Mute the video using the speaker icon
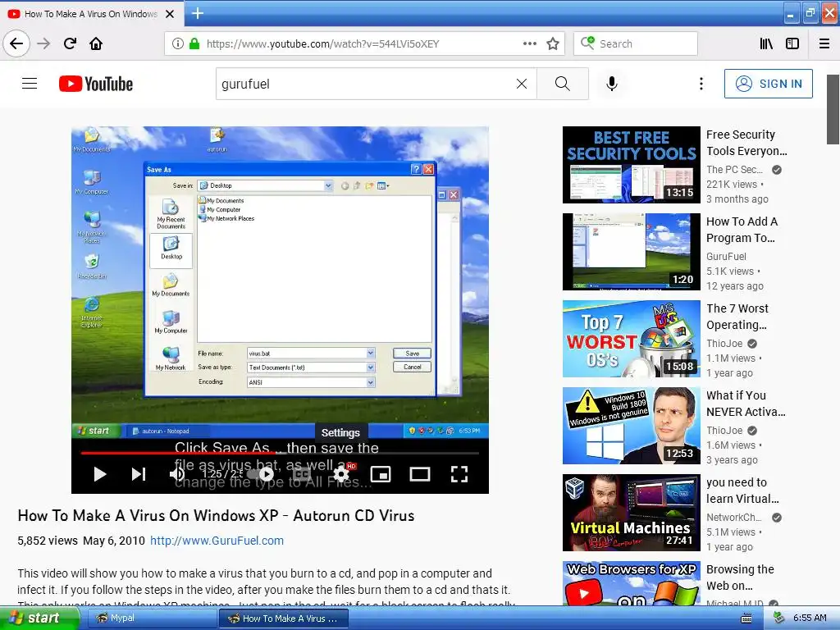This screenshot has height=630, width=840. pyautogui.click(x=177, y=474)
